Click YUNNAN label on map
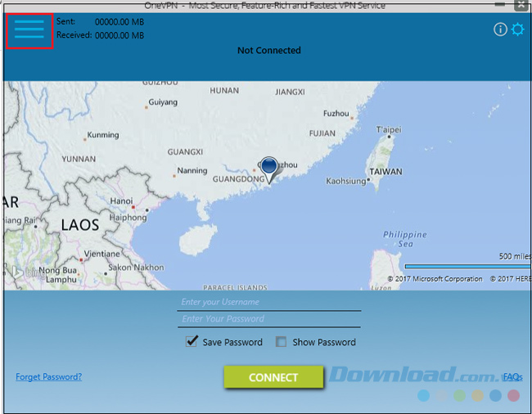The height and width of the screenshot is (414, 532). pos(79,159)
